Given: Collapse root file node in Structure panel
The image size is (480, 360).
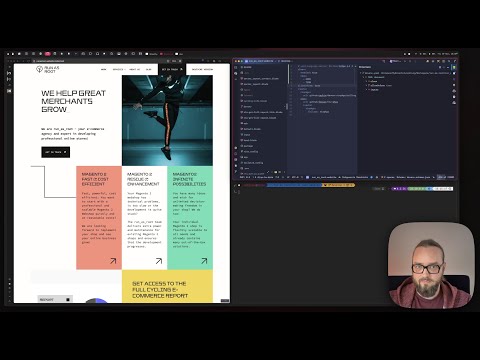Looking at the screenshot, I should [x=360, y=73].
